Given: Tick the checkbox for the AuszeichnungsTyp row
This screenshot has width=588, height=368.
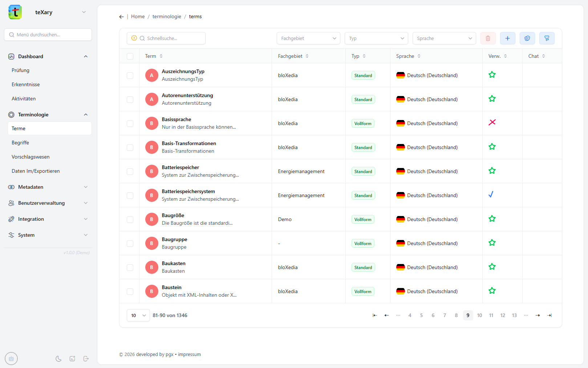Looking at the screenshot, I should coord(130,75).
